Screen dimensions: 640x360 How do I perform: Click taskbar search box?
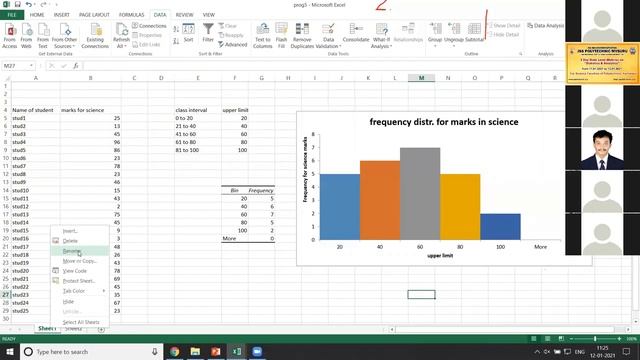point(92,351)
